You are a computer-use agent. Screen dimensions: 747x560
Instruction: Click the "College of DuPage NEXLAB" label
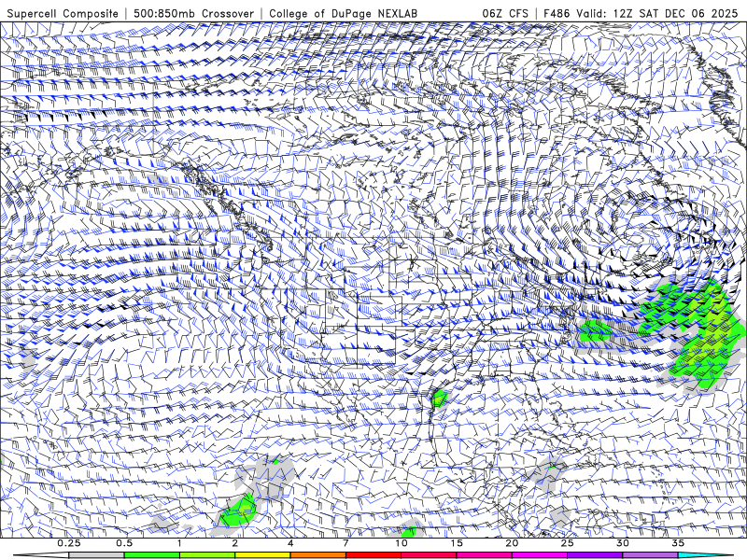point(343,13)
